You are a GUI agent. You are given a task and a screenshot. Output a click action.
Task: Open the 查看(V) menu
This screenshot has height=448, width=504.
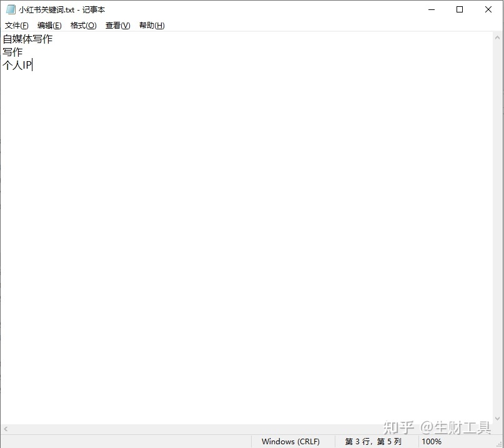(x=117, y=26)
